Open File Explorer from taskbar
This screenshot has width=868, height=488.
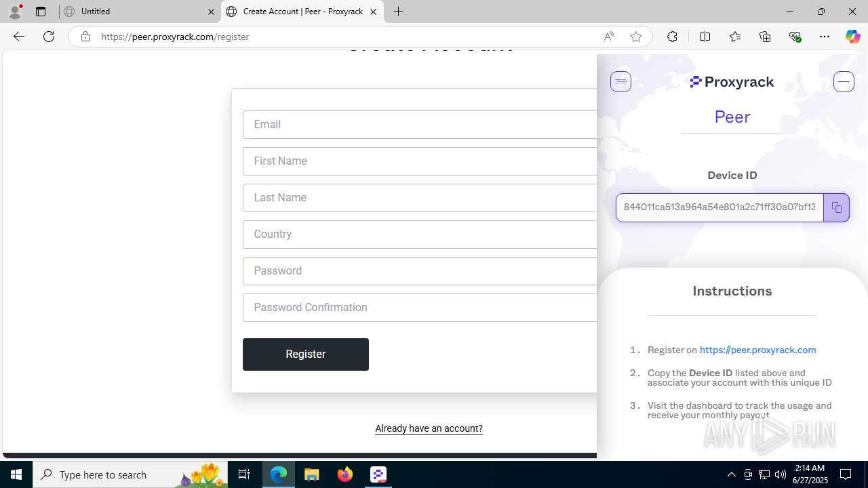[x=312, y=474]
